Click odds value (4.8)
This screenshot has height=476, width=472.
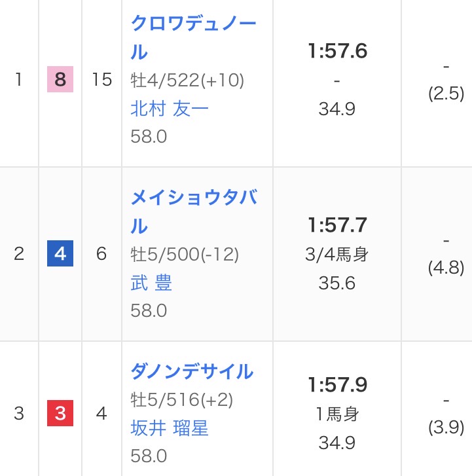[x=446, y=268]
